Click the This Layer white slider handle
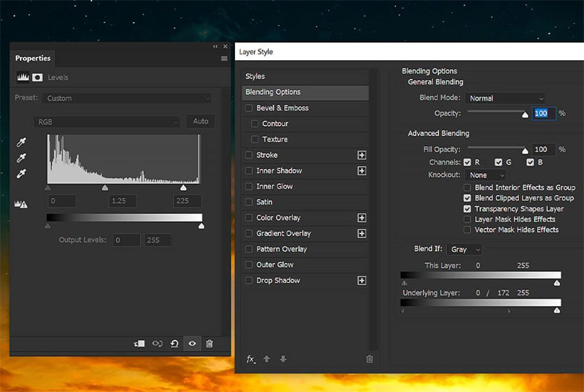Viewport: 584px width, 392px height. (557, 283)
